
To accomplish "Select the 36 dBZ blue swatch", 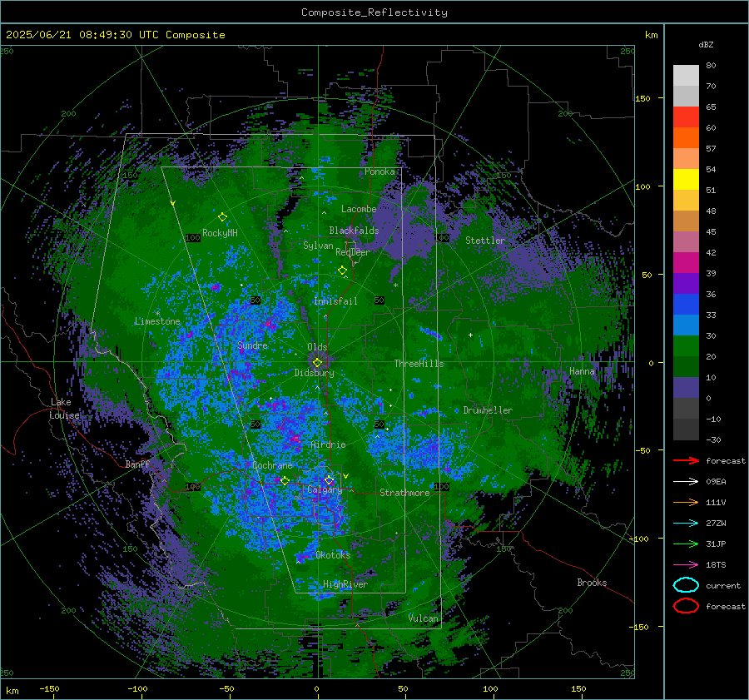I will click(686, 304).
